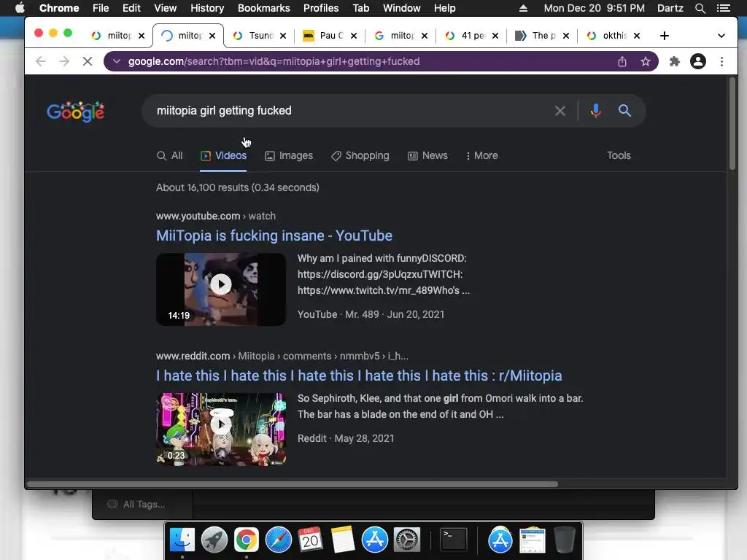Screen dimensions: 747x560
Task: Go forward to the next page
Action: 64,61
